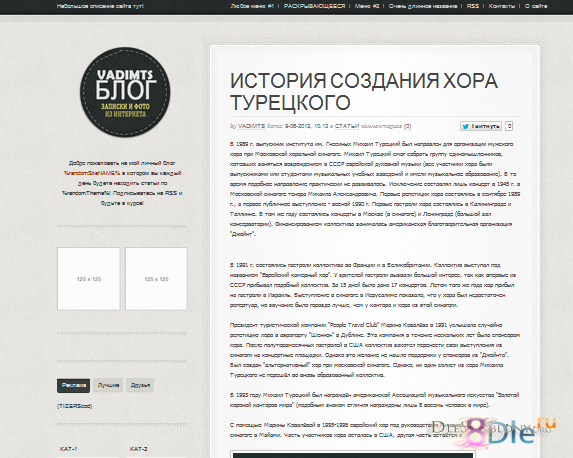Switch to the Лучшие tab

[x=108, y=385]
